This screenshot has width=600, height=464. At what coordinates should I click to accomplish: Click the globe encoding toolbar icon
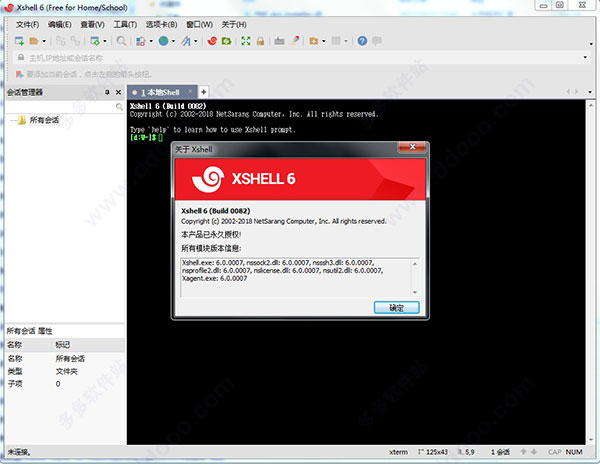coord(163,41)
